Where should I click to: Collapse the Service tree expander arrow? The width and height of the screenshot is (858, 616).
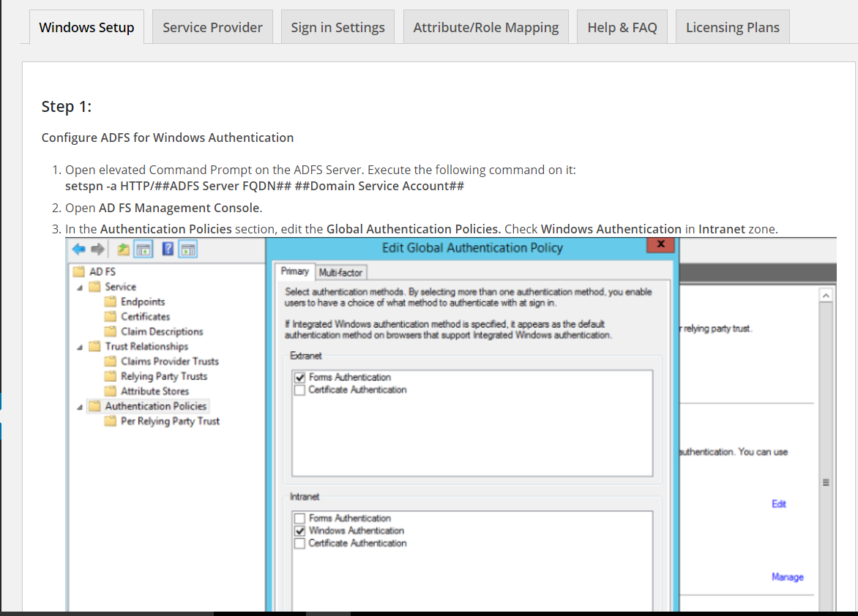pos(80,288)
